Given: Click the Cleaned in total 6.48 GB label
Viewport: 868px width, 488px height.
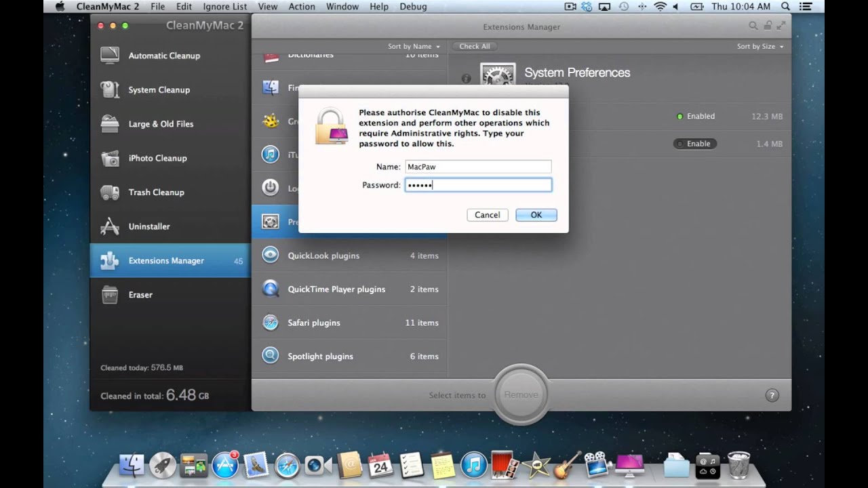Looking at the screenshot, I should [x=155, y=395].
